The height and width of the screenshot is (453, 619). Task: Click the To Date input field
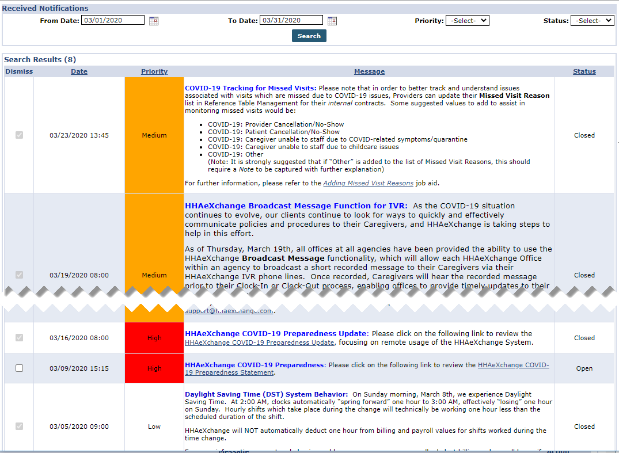[x=290, y=20]
